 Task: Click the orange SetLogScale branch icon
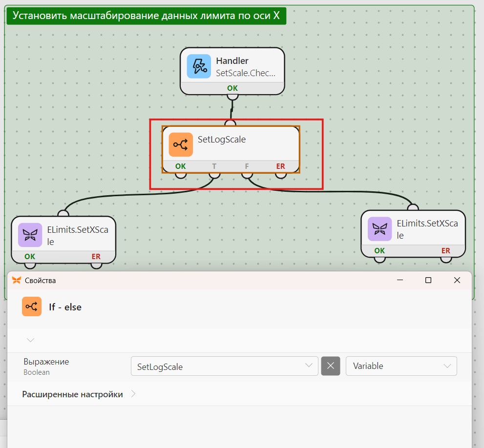[181, 145]
